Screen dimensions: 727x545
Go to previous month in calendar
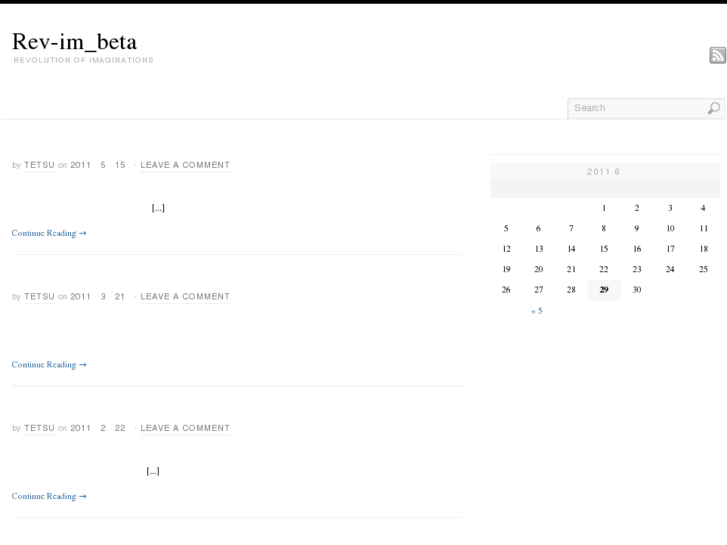point(537,311)
